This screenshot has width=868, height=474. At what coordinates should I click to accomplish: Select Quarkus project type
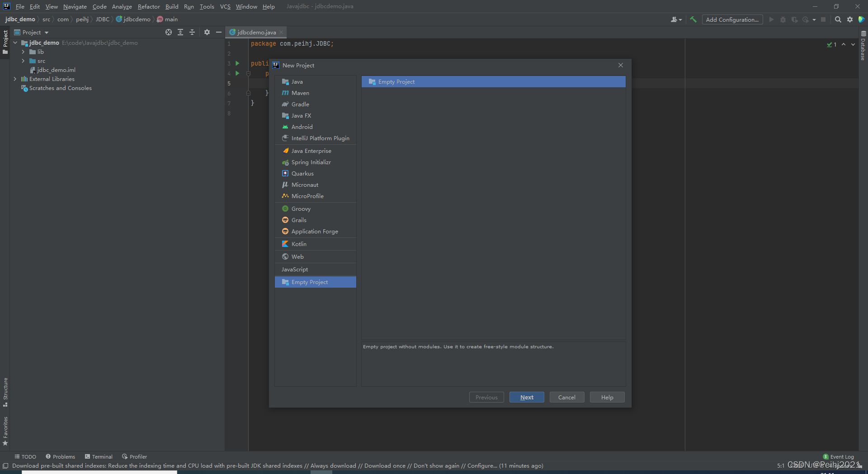point(315,173)
